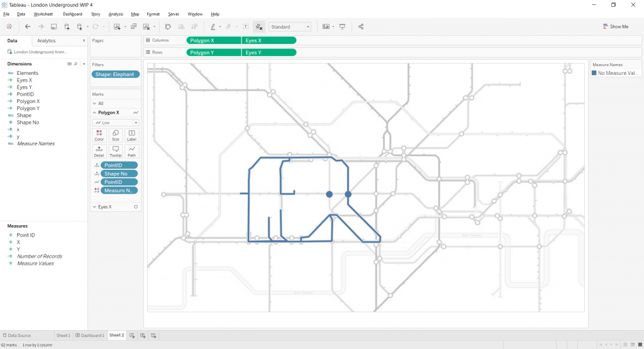Click the search icon in Dimensions header
Screen dimensions: 644x349
75,64
